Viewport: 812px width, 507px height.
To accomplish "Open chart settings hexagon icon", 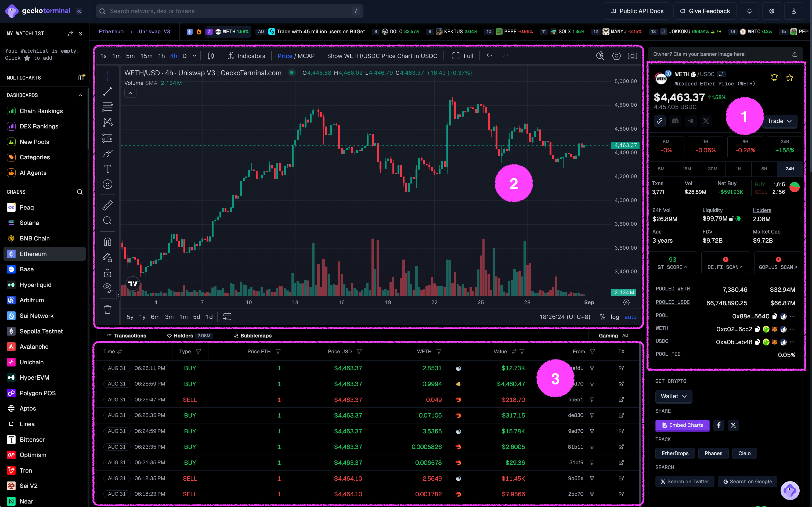I will (x=617, y=56).
